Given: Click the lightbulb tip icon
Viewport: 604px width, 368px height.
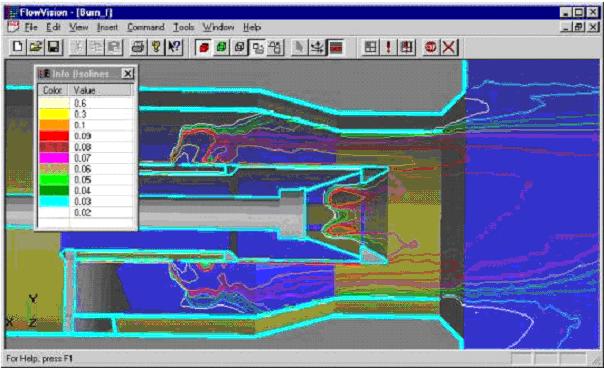Looking at the screenshot, I should click(x=156, y=47).
